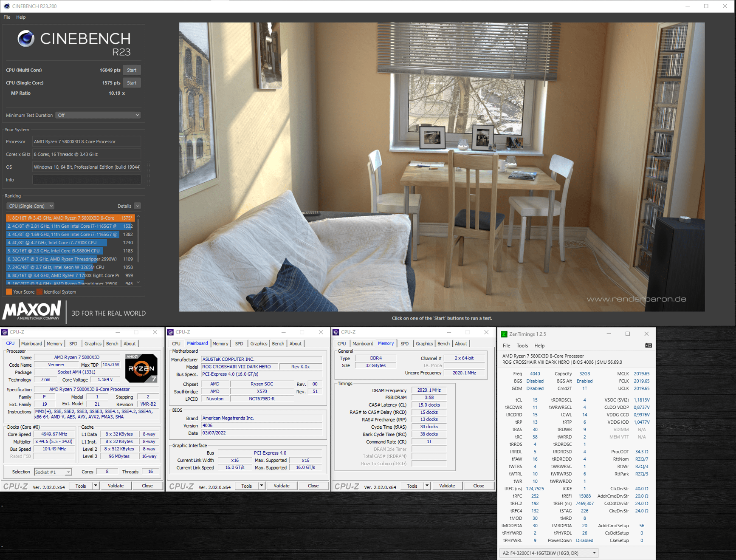736x560 pixels.
Task: Switch to Bench tab in CPU-Z CPU window
Action: tap(112, 344)
